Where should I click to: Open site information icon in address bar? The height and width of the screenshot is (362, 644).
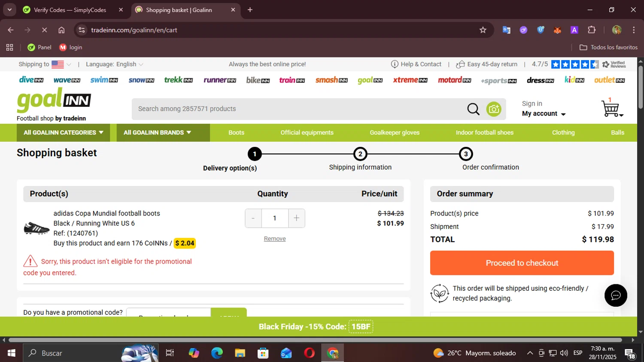[x=82, y=30]
